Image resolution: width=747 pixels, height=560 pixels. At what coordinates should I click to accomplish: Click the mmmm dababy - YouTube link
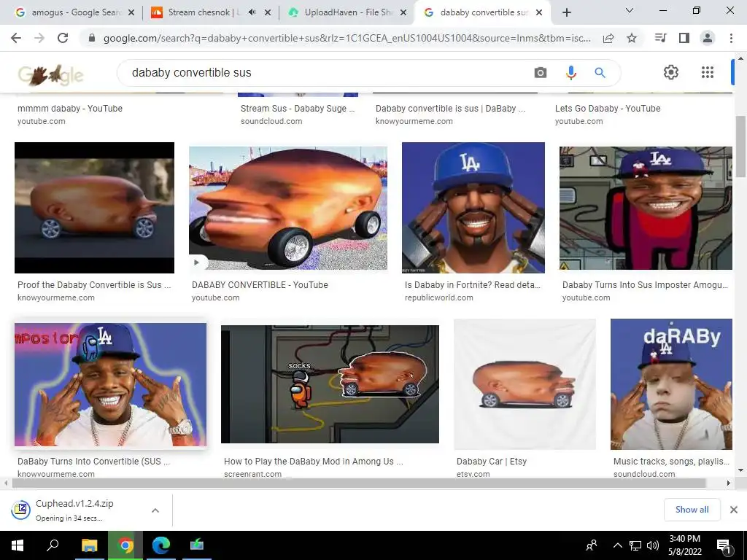pyautogui.click(x=70, y=108)
